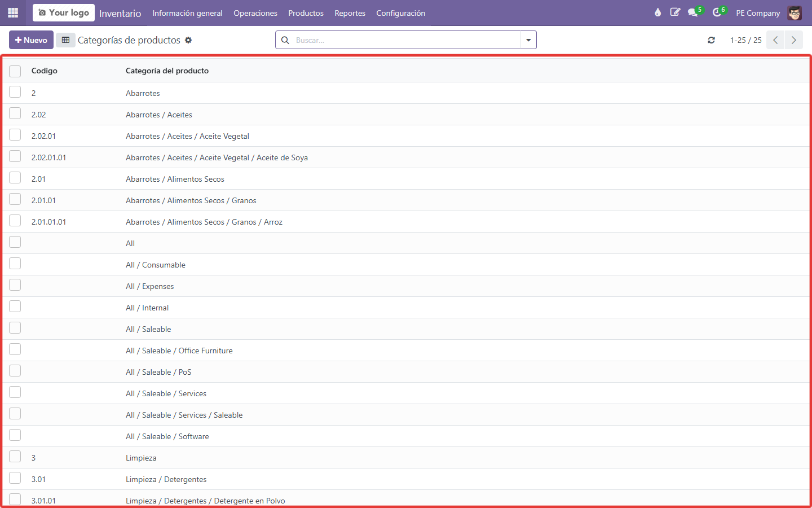This screenshot has width=812, height=508.
Task: Open the gear icon next to Categorías de productos
Action: (x=188, y=40)
